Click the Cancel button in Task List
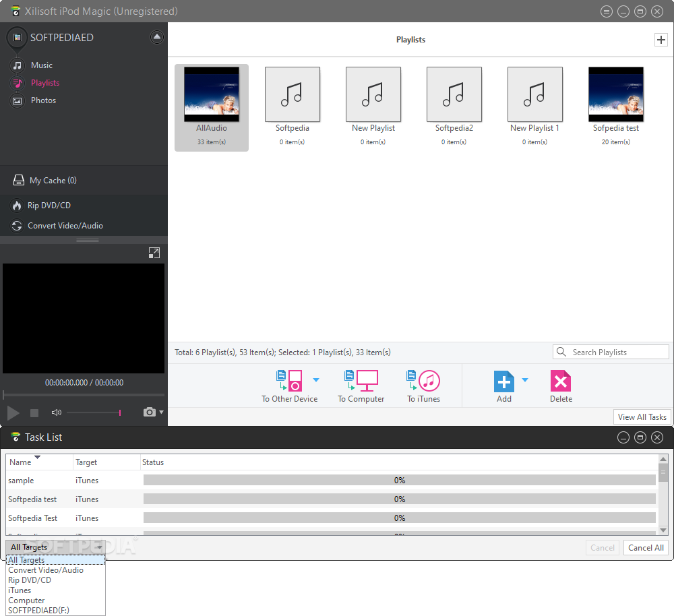The image size is (674, 616). 602,548
